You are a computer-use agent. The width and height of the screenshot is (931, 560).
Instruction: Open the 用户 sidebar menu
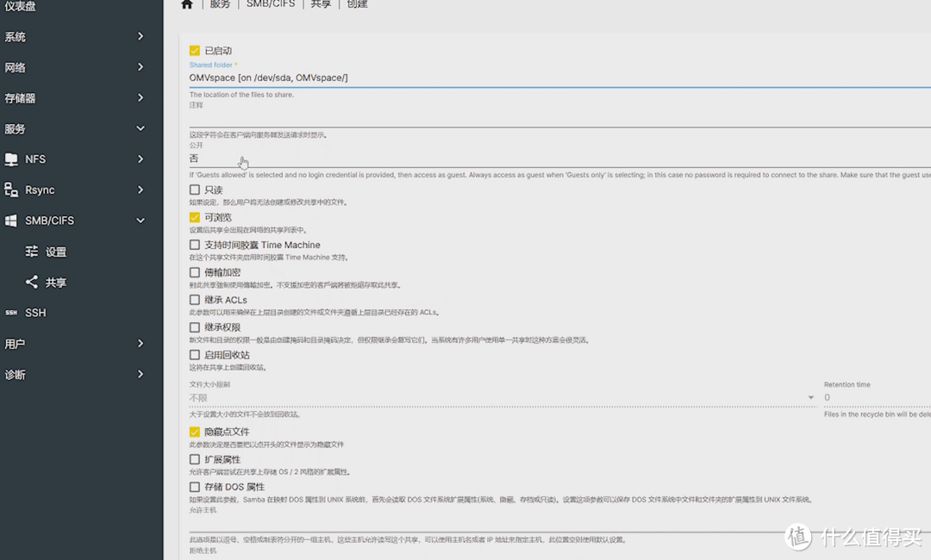click(x=81, y=344)
